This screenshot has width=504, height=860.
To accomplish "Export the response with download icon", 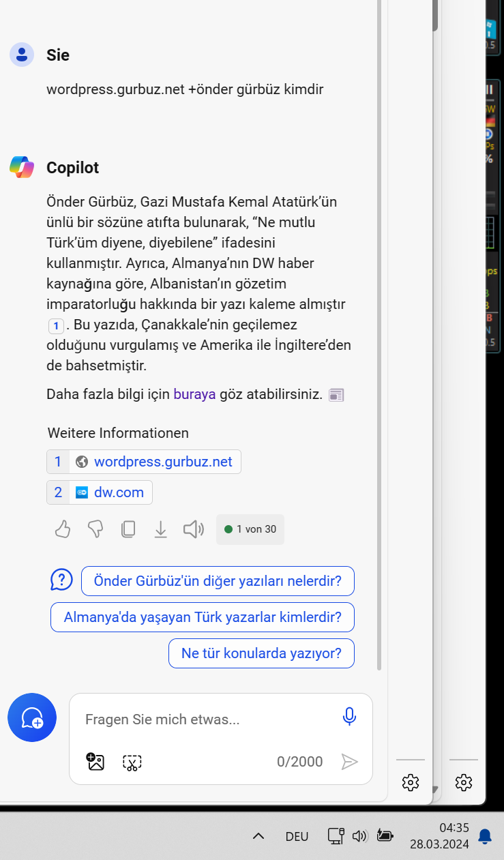I will click(161, 529).
